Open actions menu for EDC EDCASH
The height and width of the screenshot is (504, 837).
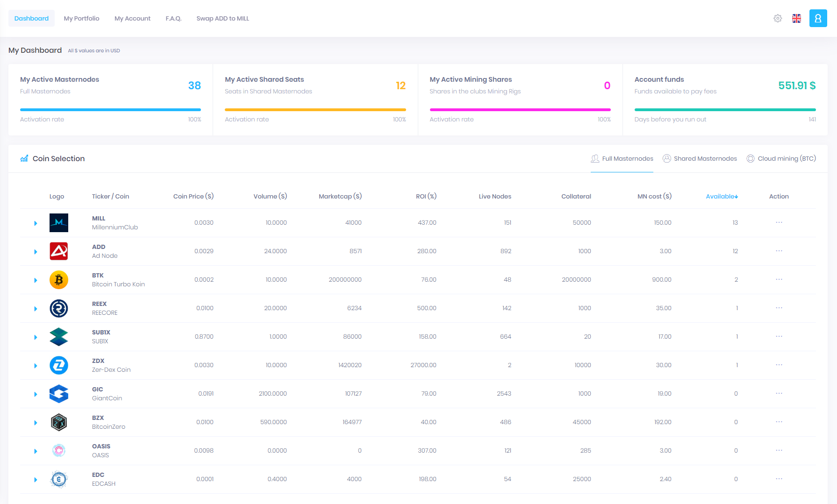click(x=779, y=479)
